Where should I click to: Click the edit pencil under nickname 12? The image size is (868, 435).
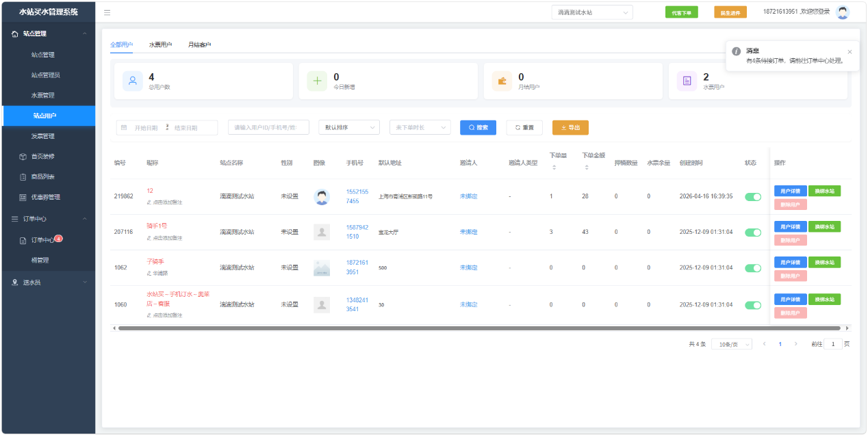149,202
